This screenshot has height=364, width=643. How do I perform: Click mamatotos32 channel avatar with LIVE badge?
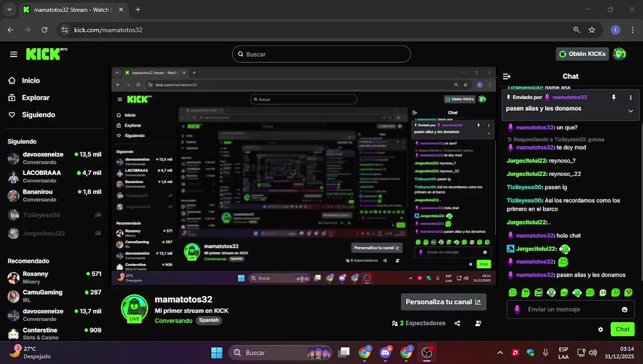pos(134,308)
